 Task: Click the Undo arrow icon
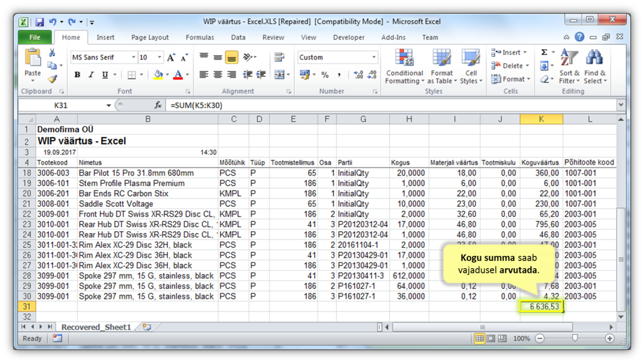(53, 22)
